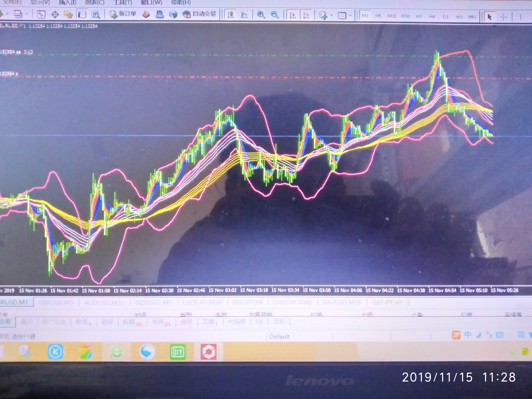Viewport: 532px width, 399px height.
Task: Open the iQIYI app on the taskbar
Action: tap(178, 352)
